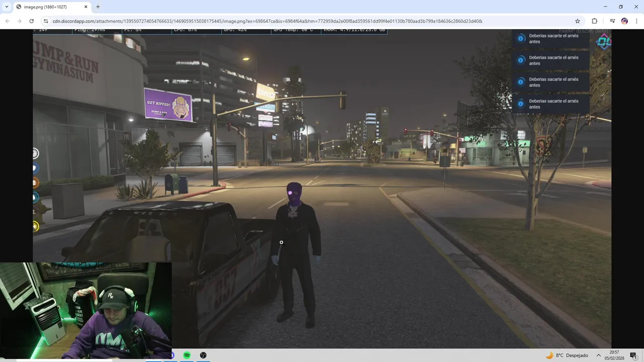Open the Windows notification center

(x=633, y=355)
